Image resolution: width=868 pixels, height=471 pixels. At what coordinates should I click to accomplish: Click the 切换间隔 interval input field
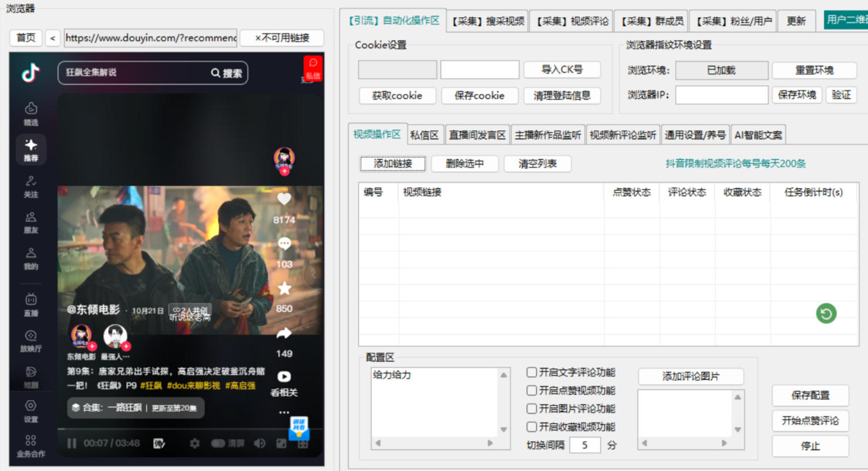(x=584, y=445)
